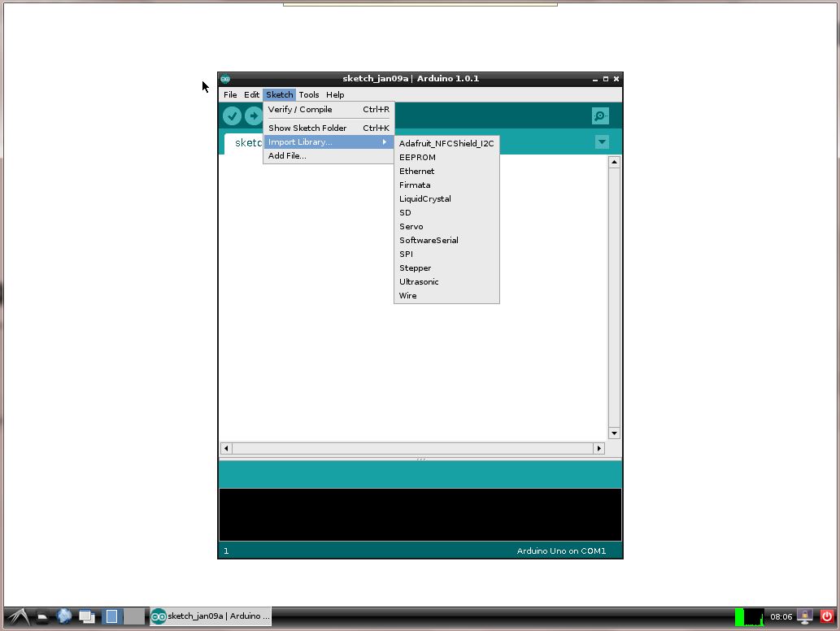Open the taskbar start menu icon
The height and width of the screenshot is (631, 840).
coord(19,617)
